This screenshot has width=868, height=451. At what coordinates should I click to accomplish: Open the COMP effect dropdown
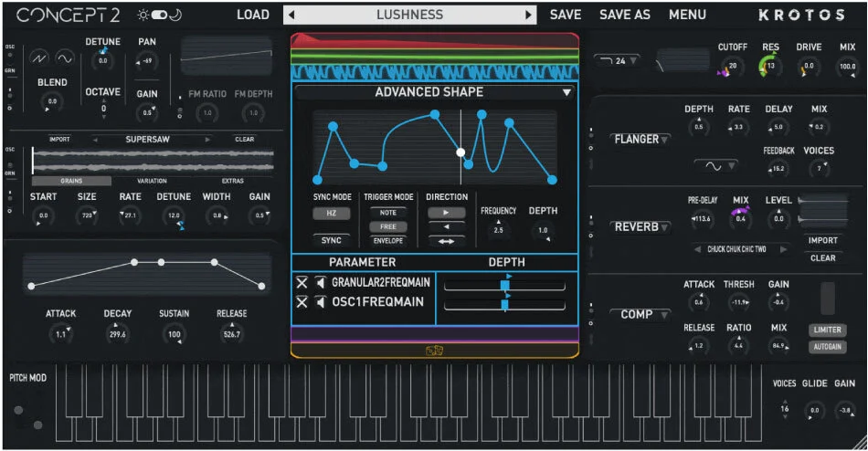640,314
